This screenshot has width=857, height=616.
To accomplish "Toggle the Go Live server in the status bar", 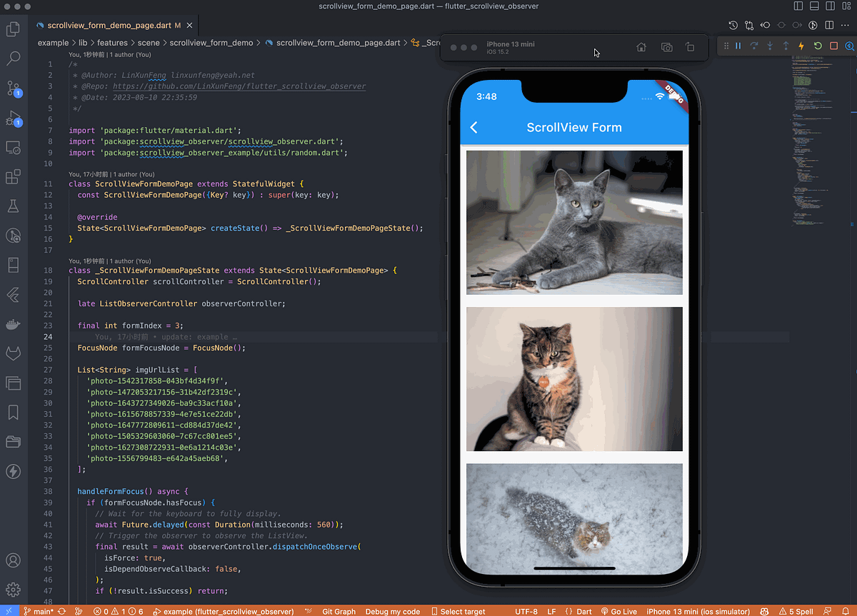I will [x=619, y=611].
